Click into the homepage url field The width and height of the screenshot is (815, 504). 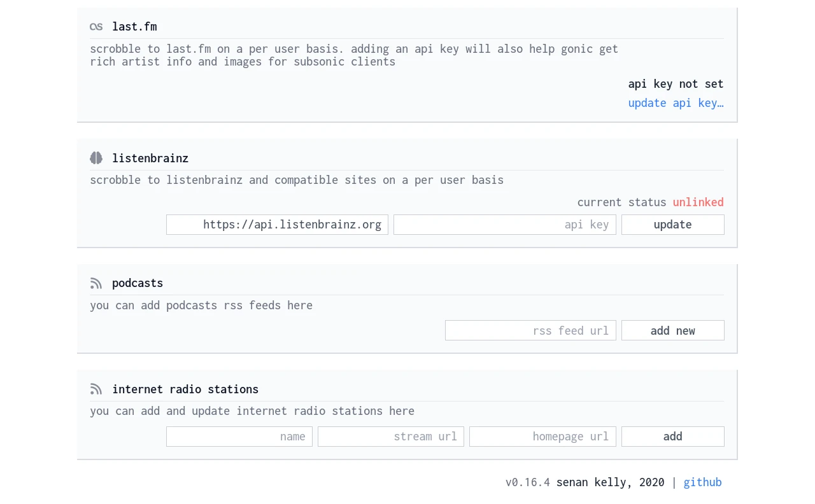542,437
